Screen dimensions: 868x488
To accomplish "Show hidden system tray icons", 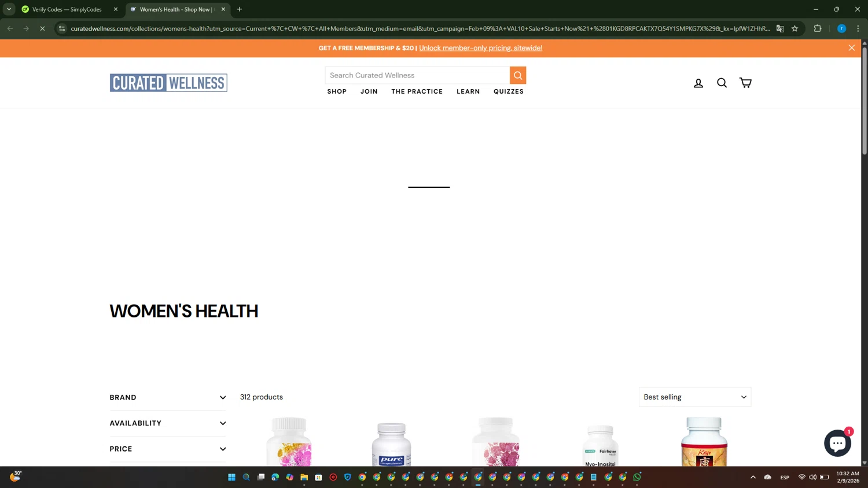I will (753, 477).
